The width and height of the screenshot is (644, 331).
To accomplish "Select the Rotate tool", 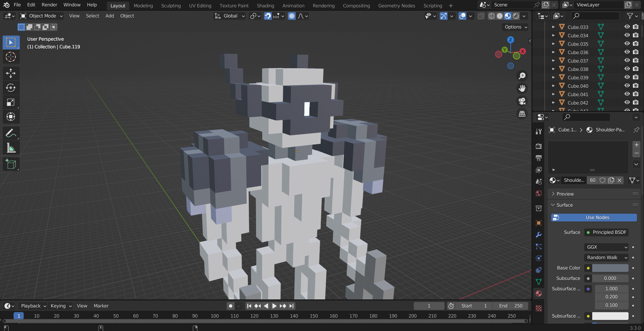I will tap(11, 88).
